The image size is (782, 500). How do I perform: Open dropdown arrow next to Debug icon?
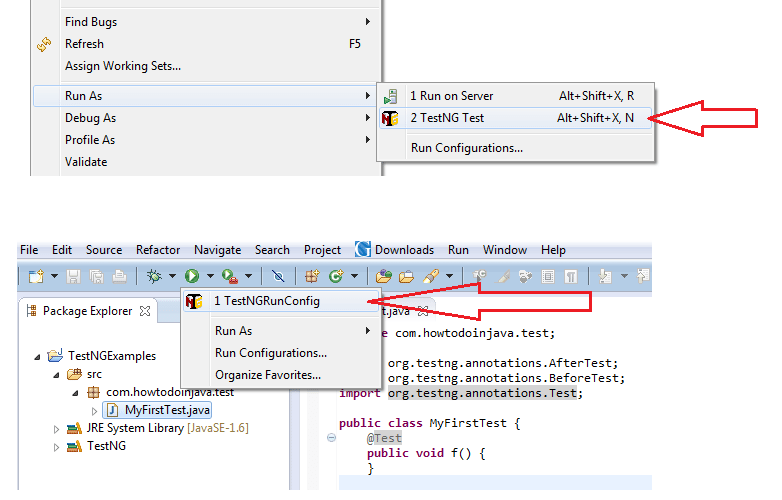point(172,276)
